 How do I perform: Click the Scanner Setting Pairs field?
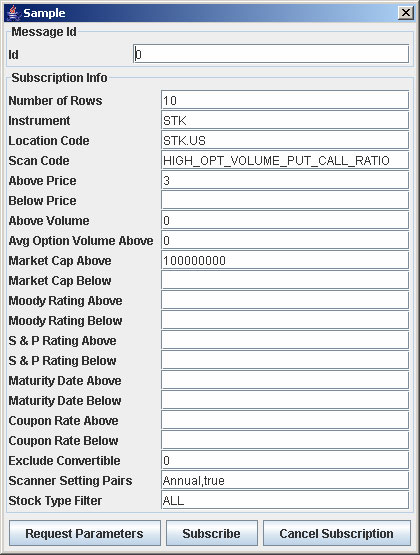click(285, 480)
